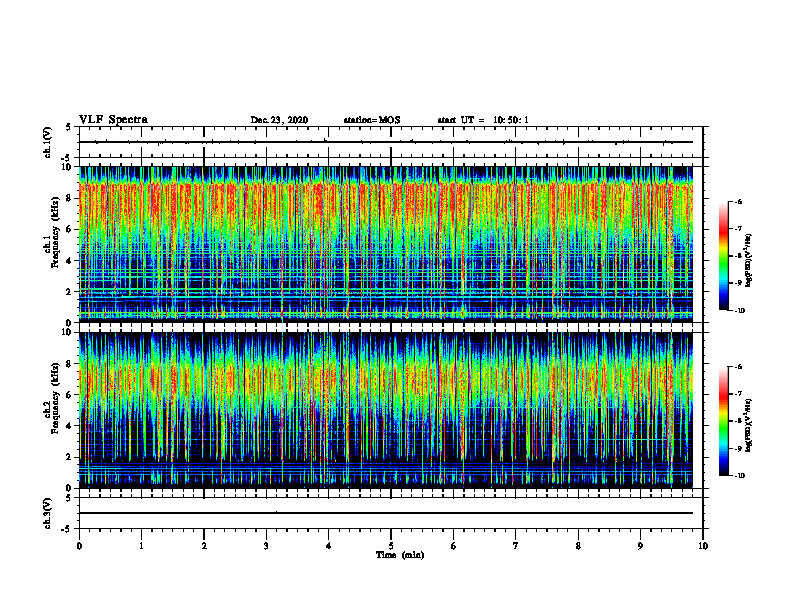Click time axis tick label "7"
This screenshot has width=792, height=612.
[516, 546]
